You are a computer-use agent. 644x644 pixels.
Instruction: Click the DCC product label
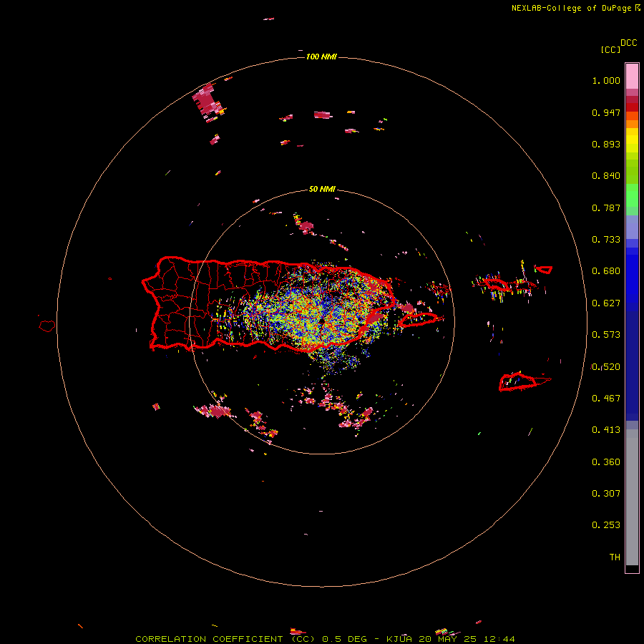(628, 43)
